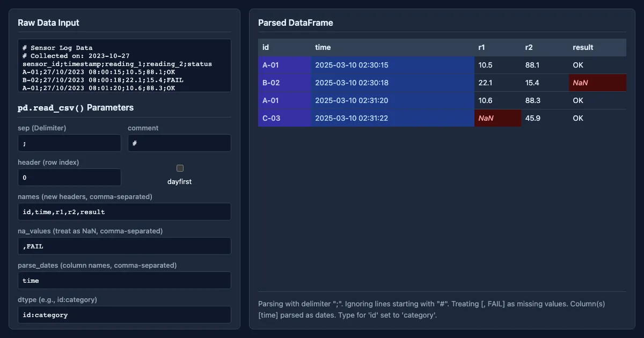Viewport: 644px width, 338px height.
Task: Click the r2 value 15.4
Action: point(545,83)
